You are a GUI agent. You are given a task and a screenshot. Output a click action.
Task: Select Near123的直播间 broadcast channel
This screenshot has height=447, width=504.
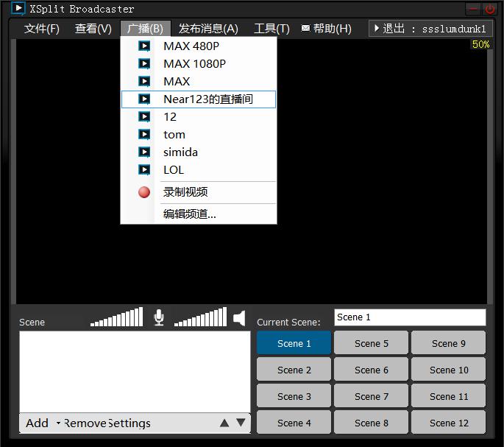pos(207,99)
